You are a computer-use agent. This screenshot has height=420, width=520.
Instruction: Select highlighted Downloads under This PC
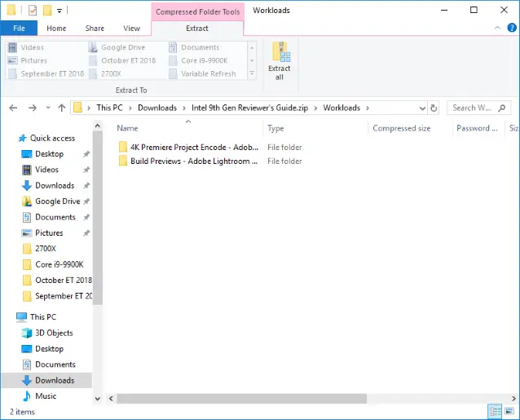point(46,380)
